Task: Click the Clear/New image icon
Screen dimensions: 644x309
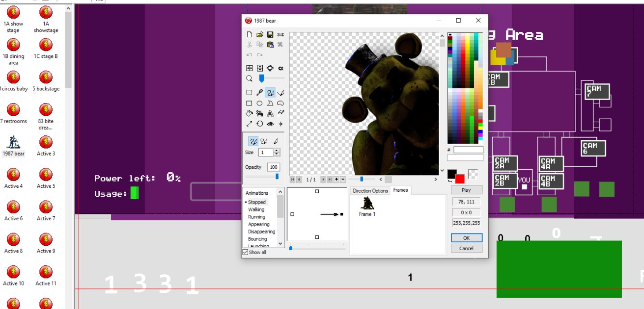Action: tap(249, 35)
